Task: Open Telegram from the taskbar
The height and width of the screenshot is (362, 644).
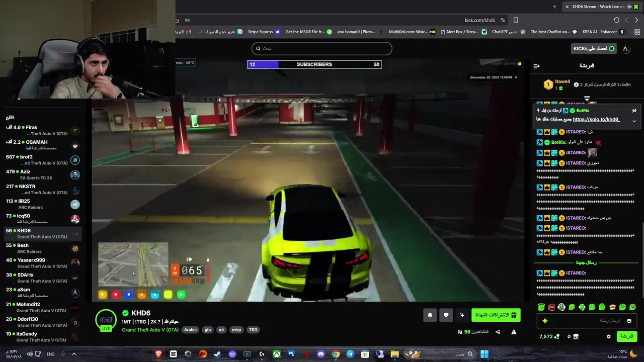Action: (x=350, y=354)
